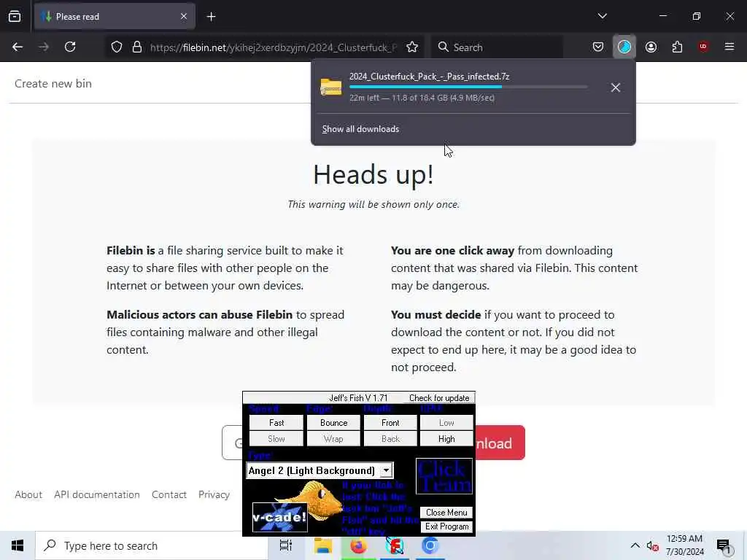Open File Explorer from the taskbar
This screenshot has width=747, height=560.
pos(323,545)
